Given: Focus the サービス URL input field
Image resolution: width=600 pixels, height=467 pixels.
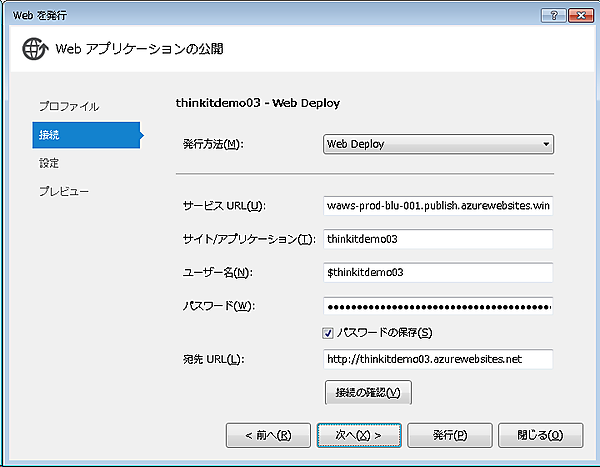Looking at the screenshot, I should click(438, 206).
